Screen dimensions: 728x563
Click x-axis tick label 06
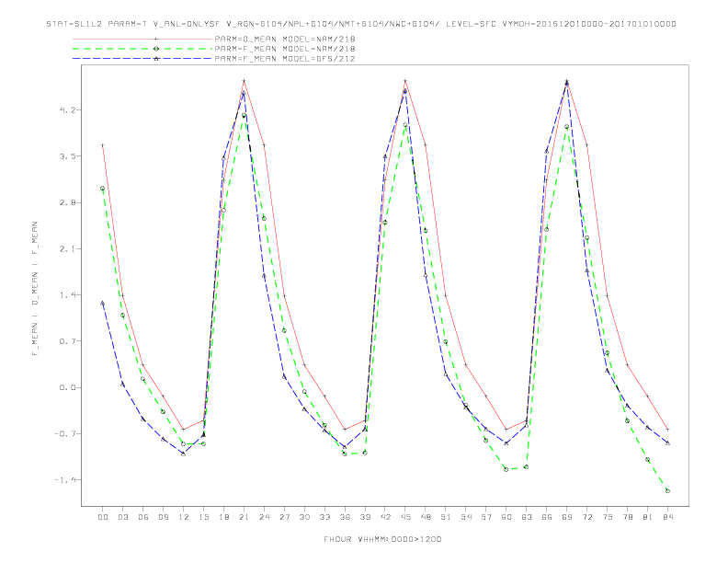coord(143,517)
